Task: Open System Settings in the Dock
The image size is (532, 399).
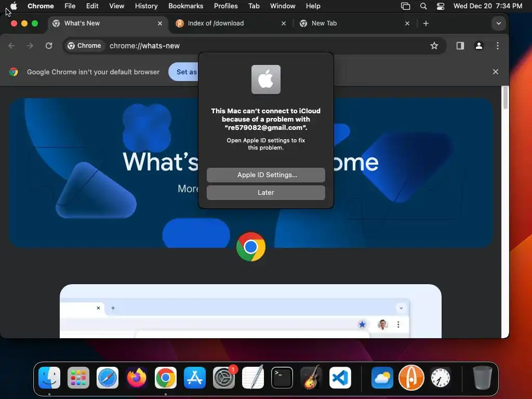Action: [x=224, y=378]
